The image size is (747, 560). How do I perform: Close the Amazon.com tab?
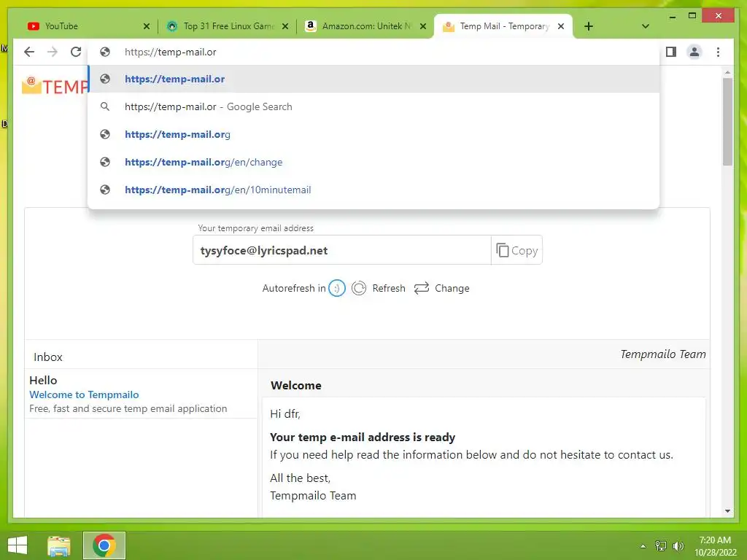coord(422,27)
